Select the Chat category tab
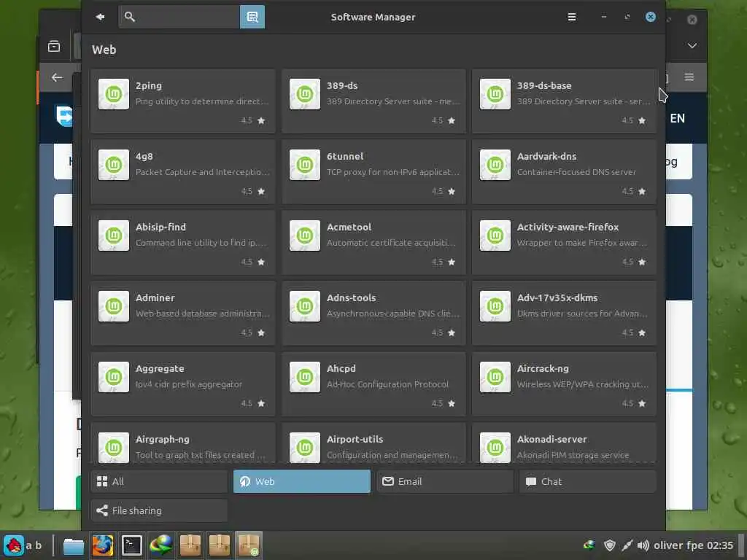 click(x=587, y=481)
